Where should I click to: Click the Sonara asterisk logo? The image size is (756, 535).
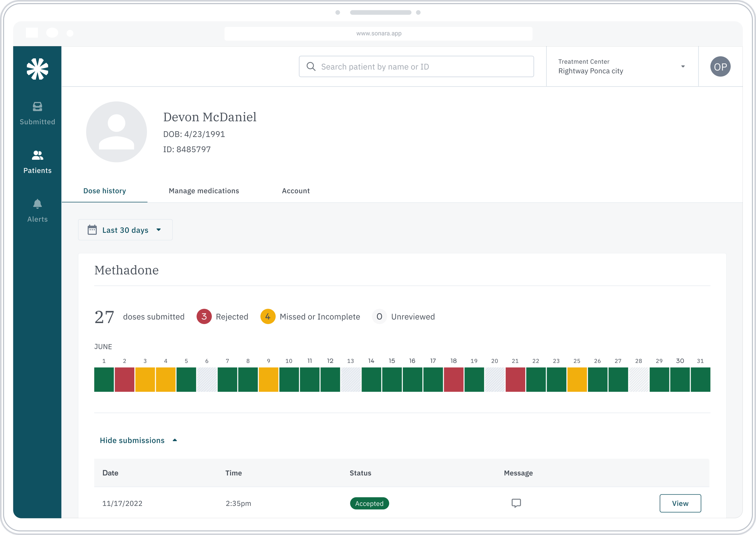click(x=37, y=68)
